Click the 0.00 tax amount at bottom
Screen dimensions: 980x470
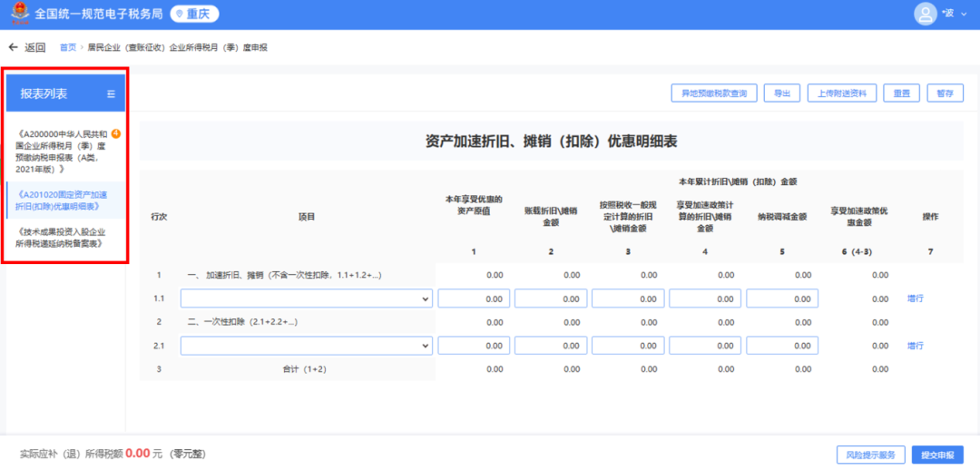coord(138,453)
